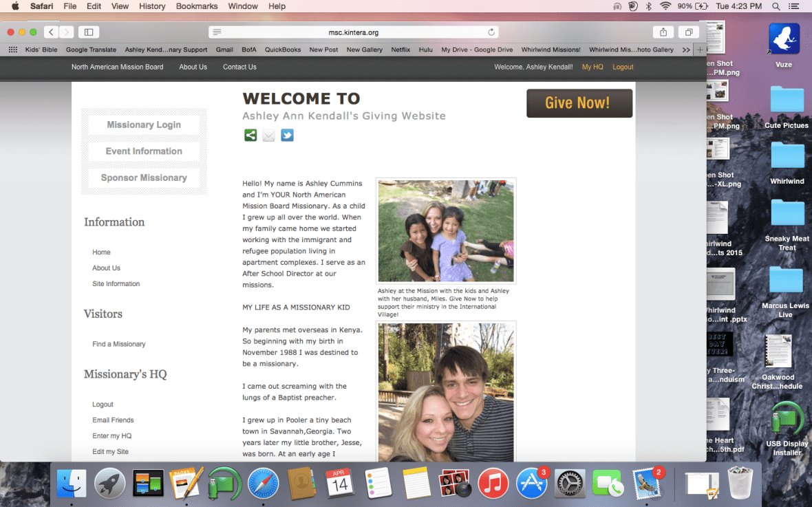Show all tabs using the tab overview icon
The width and height of the screenshot is (812, 507).
688,32
